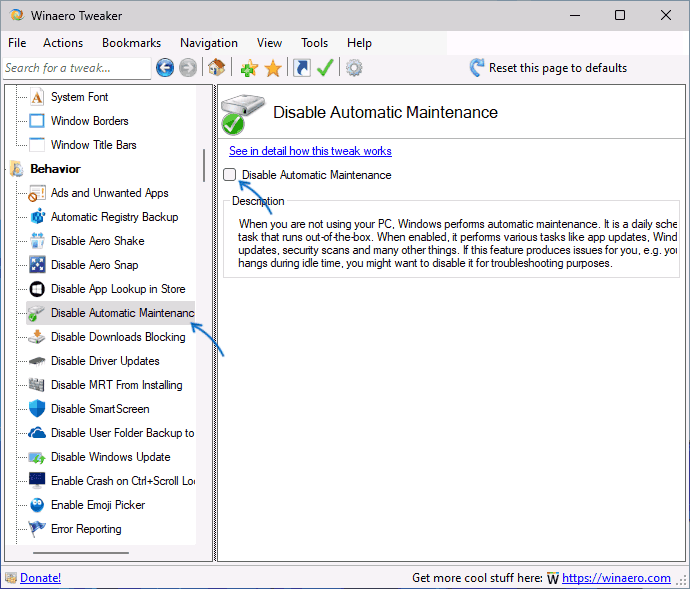
Task: Select the 'Behavior' category node
Action: coord(55,169)
